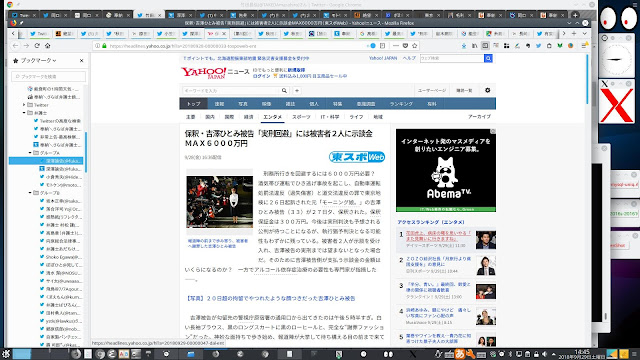Image resolution: width=640 pixels, height=360 pixels.
Task: Select the ランキング navigation tab
Action: [401, 104]
